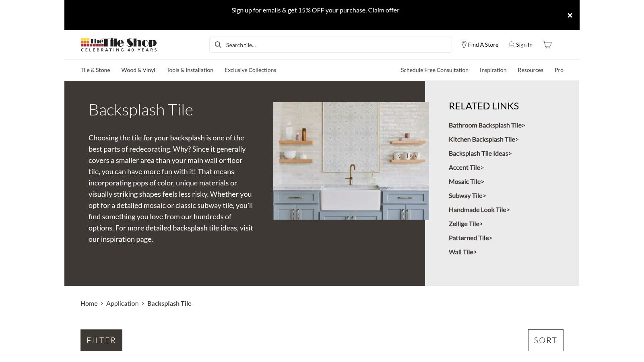Select Schedule Free Consultation
Screen dimensions: 644x362
[434, 70]
